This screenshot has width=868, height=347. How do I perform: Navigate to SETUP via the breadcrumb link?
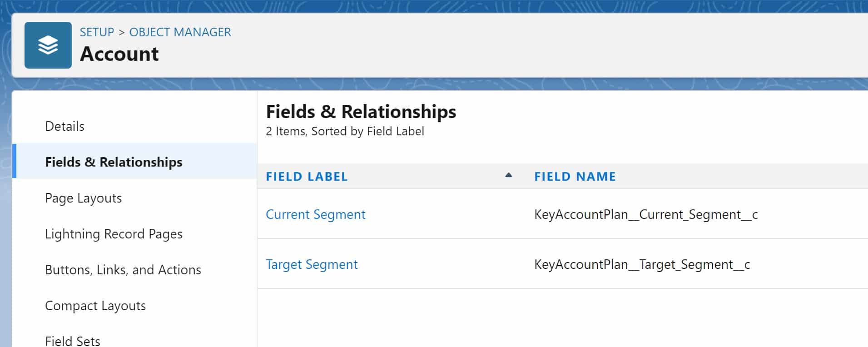pyautogui.click(x=96, y=32)
